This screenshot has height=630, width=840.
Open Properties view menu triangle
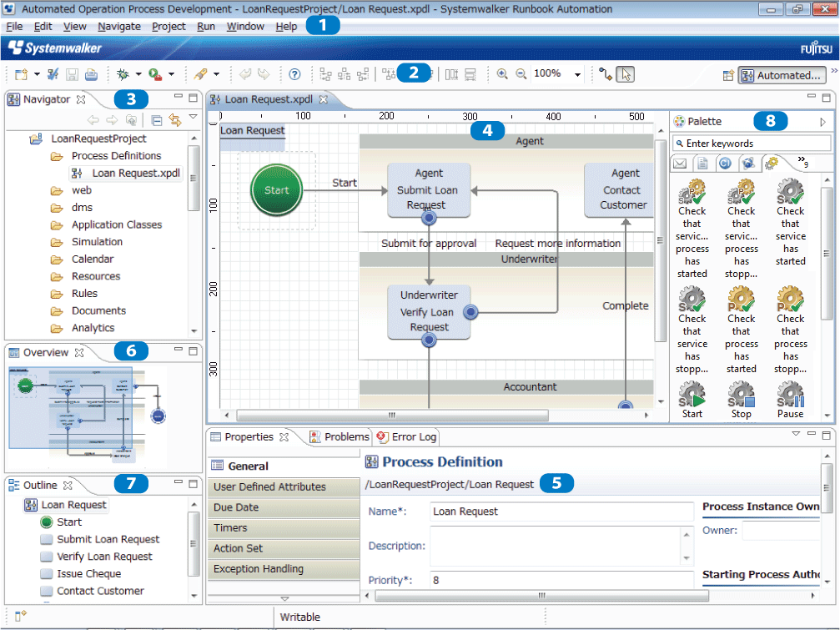tap(796, 433)
